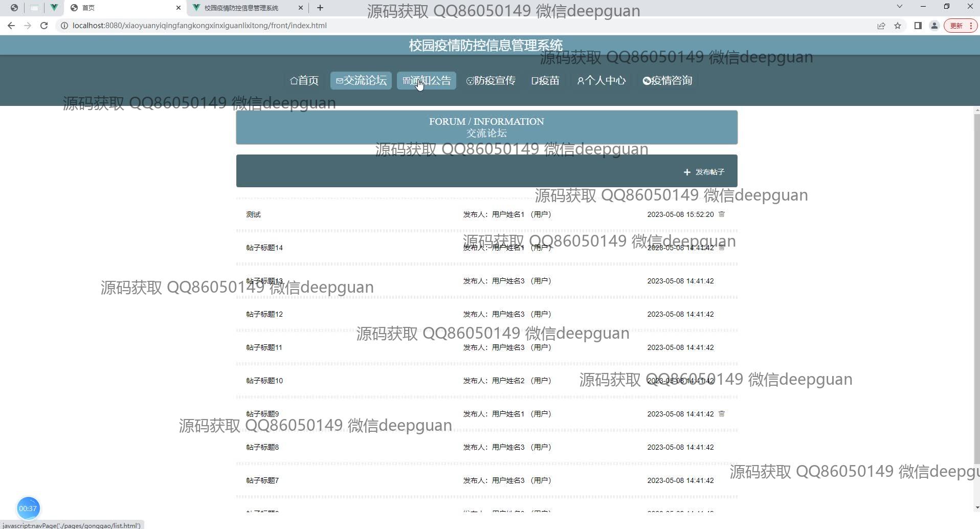Open 通知公告 announcements menu item
The image size is (980, 529).
click(x=427, y=81)
